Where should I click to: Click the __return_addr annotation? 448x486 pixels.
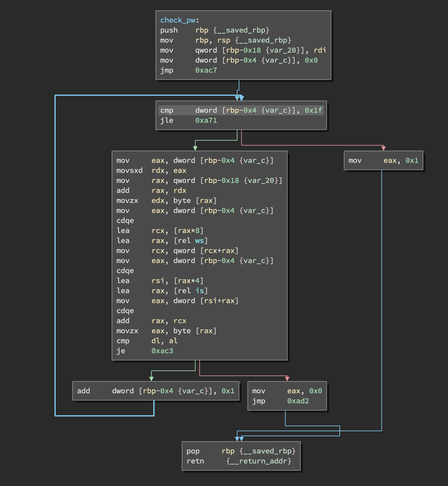click(x=259, y=461)
